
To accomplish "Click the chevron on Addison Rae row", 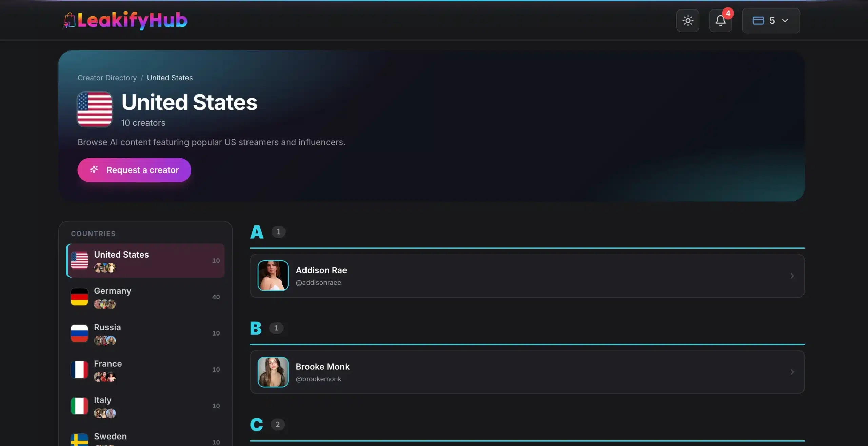I will pyautogui.click(x=792, y=276).
